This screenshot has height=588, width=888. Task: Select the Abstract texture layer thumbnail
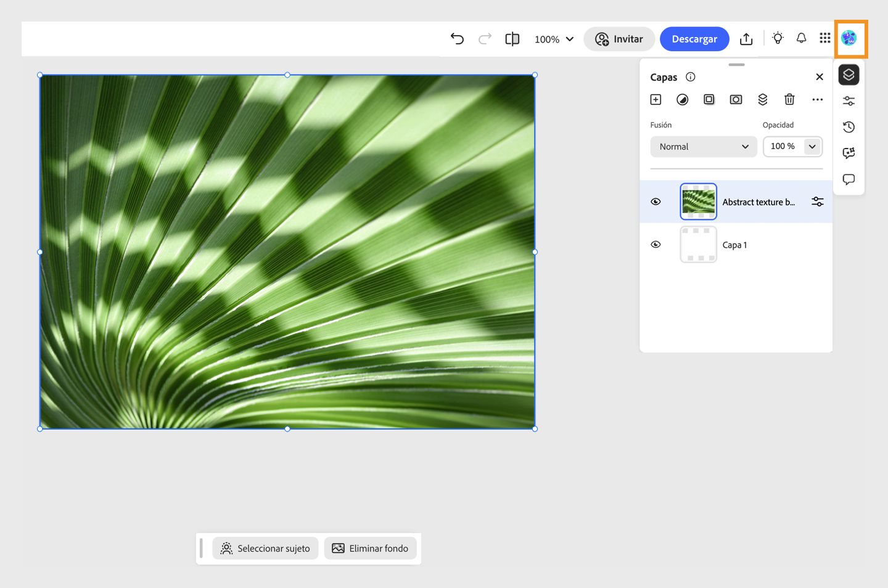tap(698, 201)
